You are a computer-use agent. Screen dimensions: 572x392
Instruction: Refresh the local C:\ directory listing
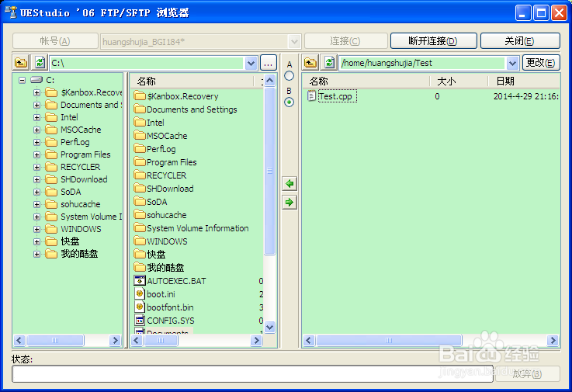click(40, 63)
